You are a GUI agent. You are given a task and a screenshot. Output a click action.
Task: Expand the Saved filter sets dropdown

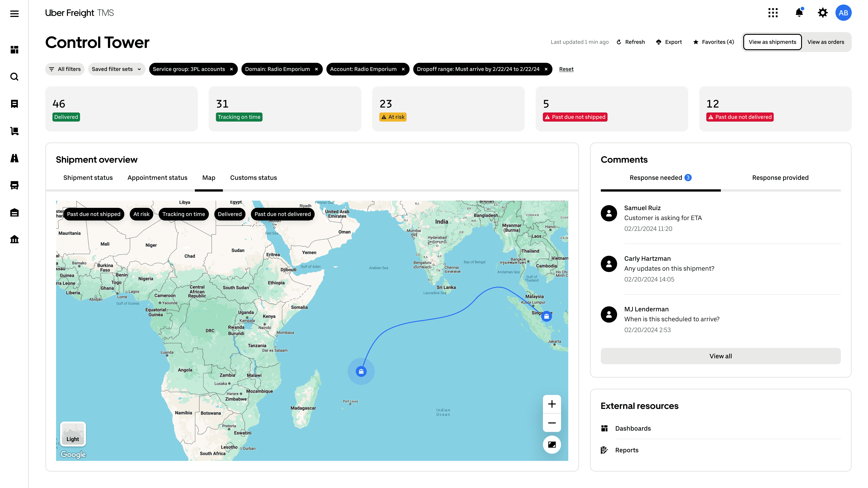(116, 69)
